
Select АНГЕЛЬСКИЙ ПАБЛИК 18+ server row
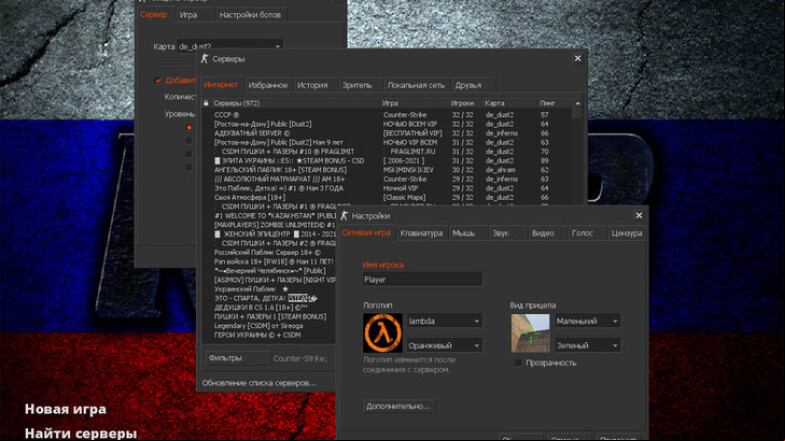(x=386, y=170)
